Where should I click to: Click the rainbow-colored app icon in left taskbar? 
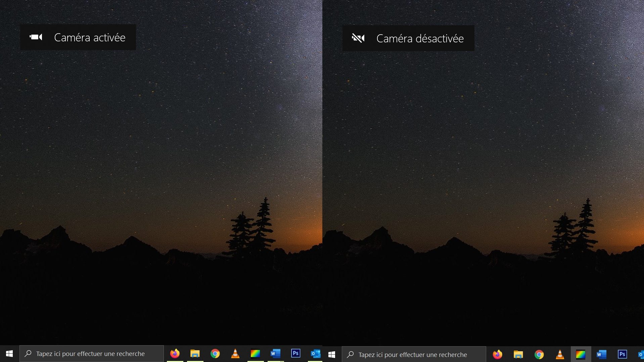(255, 354)
